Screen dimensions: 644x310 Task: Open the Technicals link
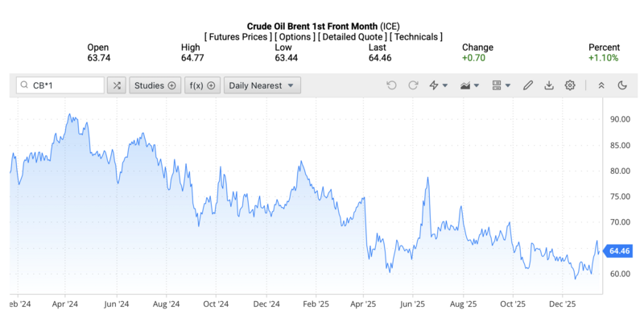point(416,37)
